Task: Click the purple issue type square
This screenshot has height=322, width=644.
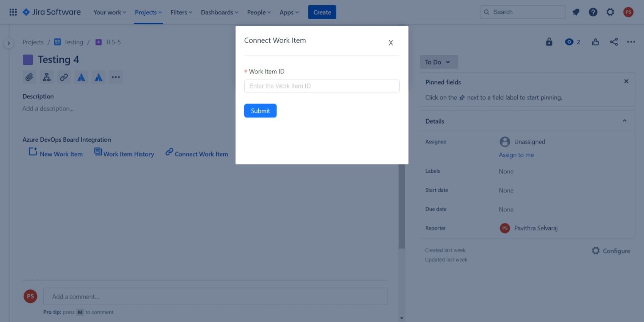Action: (x=28, y=60)
